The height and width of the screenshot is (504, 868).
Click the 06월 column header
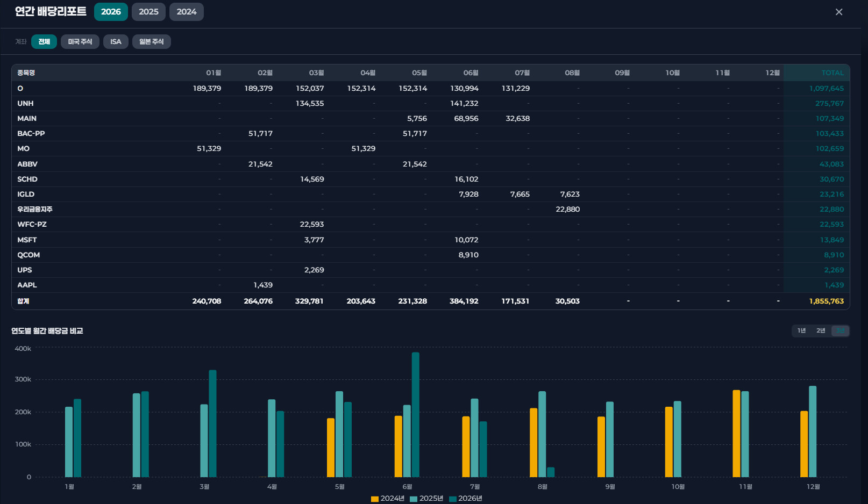[471, 73]
